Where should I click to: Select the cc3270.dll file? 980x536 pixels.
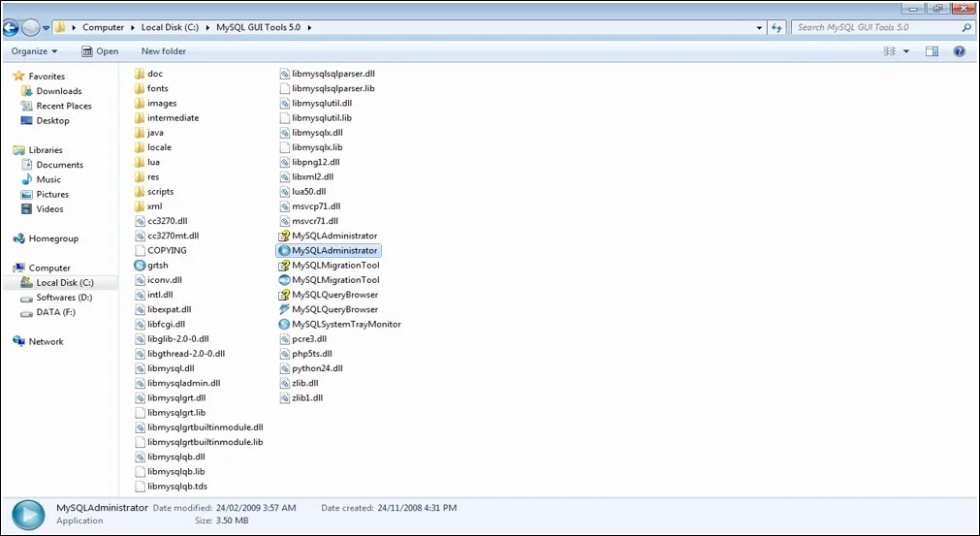[x=161, y=221]
